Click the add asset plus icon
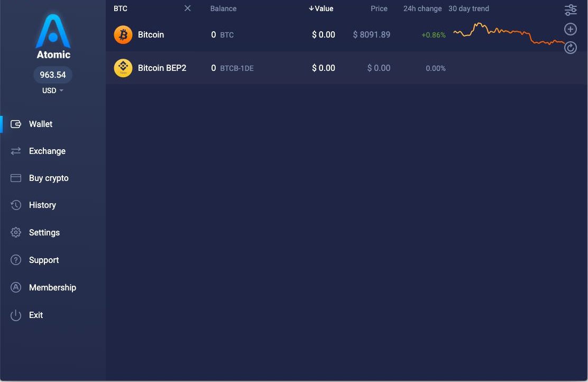The width and height of the screenshot is (588, 382). click(x=571, y=29)
